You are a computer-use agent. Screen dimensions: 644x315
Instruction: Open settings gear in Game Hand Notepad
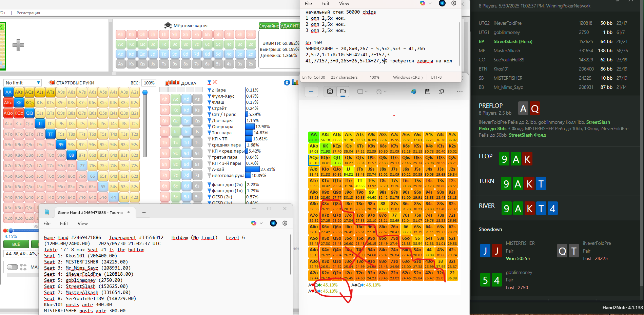285,223
